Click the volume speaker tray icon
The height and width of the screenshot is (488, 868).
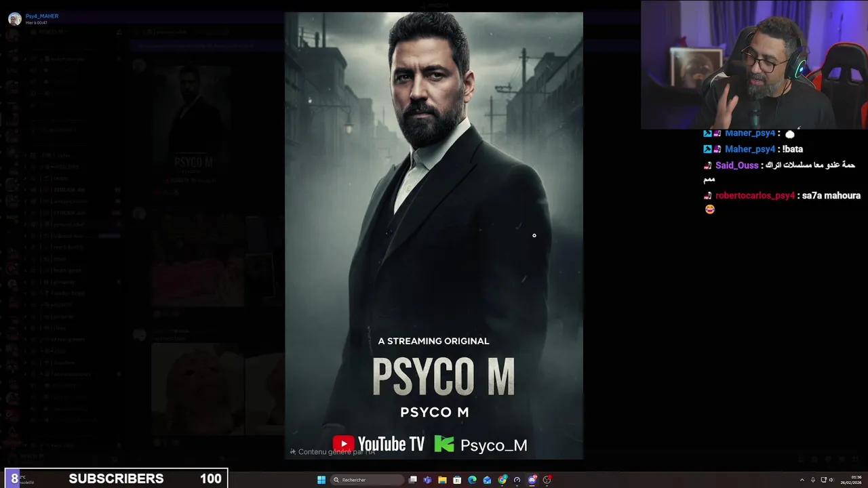coord(831,480)
